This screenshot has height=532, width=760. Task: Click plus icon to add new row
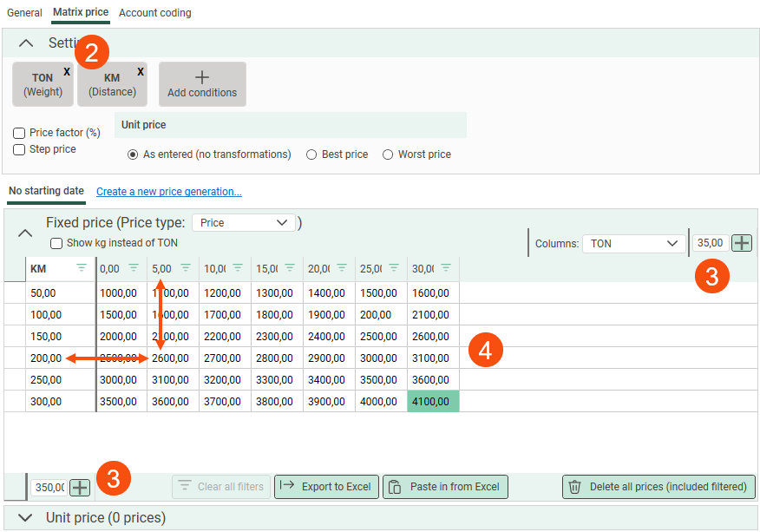click(80, 487)
